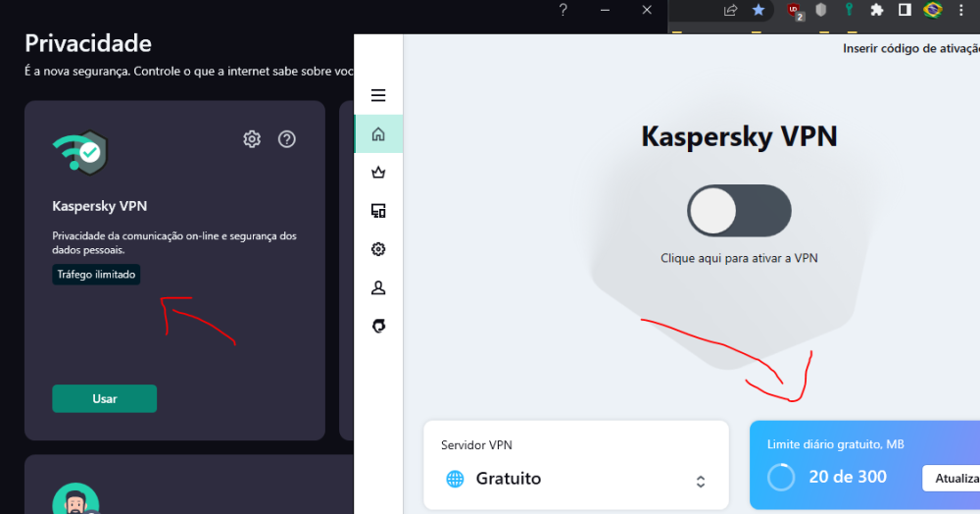Open the browser three-dot menu
The image size is (980, 514).
(x=961, y=10)
